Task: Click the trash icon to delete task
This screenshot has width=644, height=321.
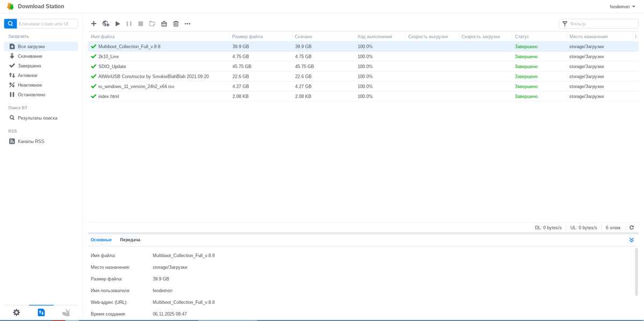Action: click(x=176, y=24)
